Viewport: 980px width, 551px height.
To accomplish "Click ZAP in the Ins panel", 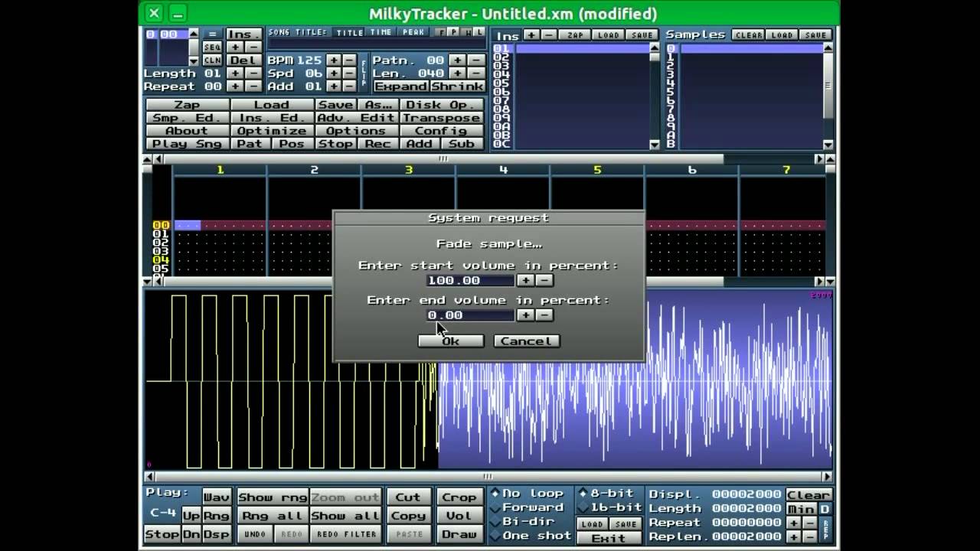I will click(x=575, y=35).
